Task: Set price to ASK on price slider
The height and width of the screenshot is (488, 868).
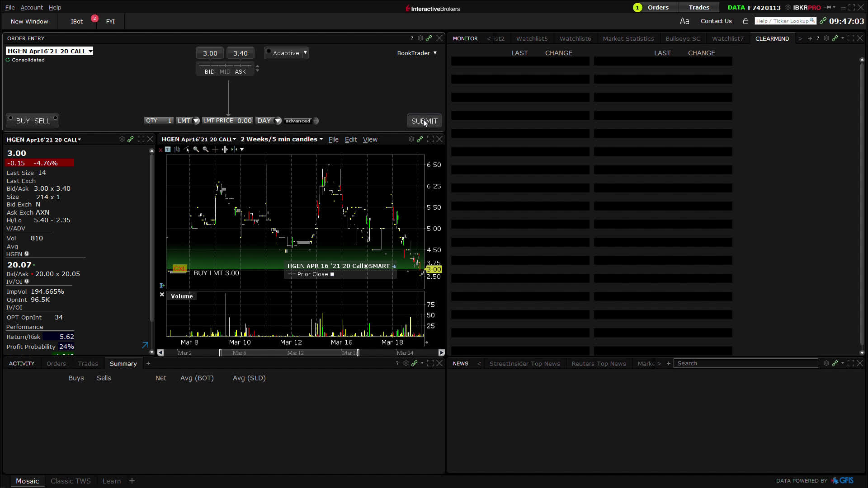Action: point(241,72)
